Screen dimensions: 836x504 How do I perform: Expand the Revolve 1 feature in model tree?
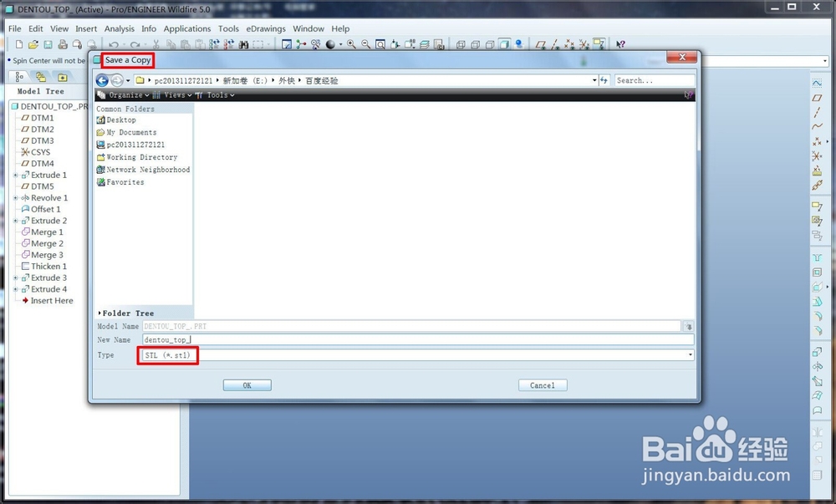[15, 197]
